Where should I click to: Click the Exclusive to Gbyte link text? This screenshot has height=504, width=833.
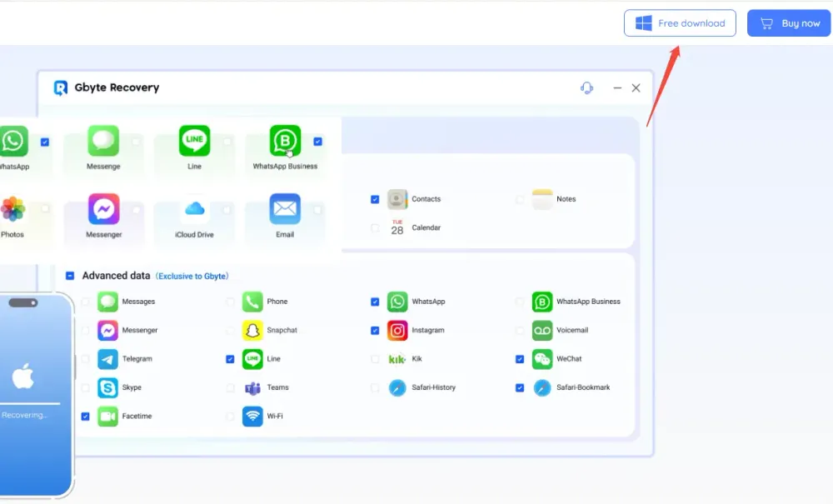(192, 277)
